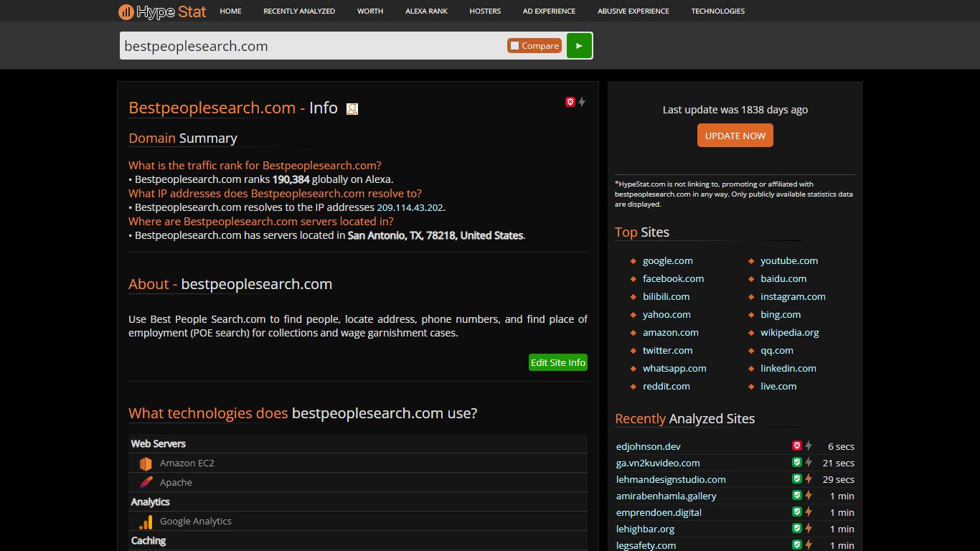The image size is (980, 551).
Task: Enable the Compare checkbox
Action: 514,46
